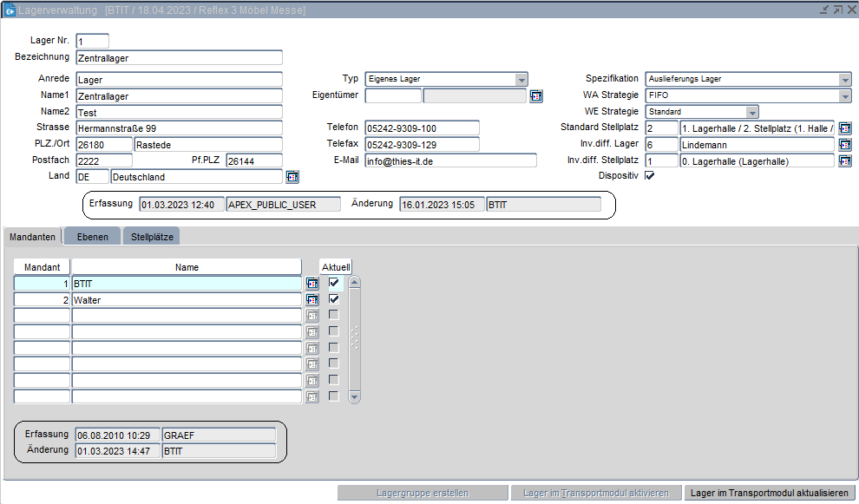The image size is (859, 504).
Task: Uncheck Aktuell for mandant Walter
Action: pyautogui.click(x=334, y=299)
